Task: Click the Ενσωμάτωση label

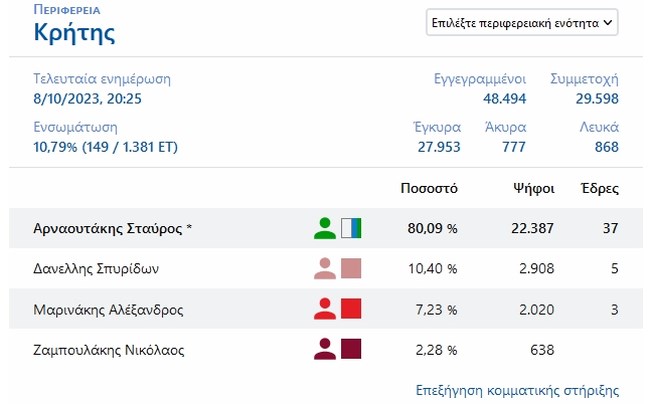Action: coord(75,127)
